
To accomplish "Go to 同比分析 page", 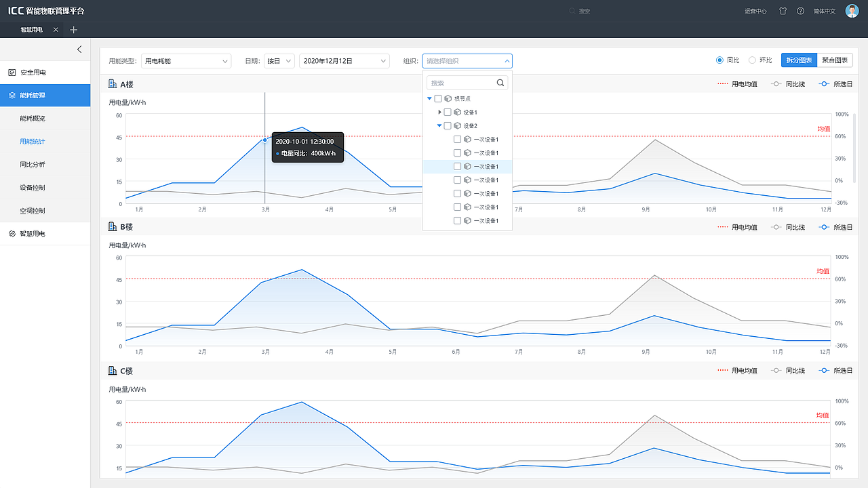I will pyautogui.click(x=45, y=165).
